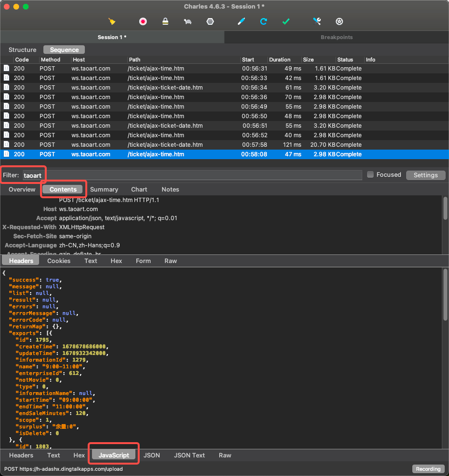The height and width of the screenshot is (476, 449).
Task: Click file icon of the 00:58:08 selected row
Action: click(6, 154)
